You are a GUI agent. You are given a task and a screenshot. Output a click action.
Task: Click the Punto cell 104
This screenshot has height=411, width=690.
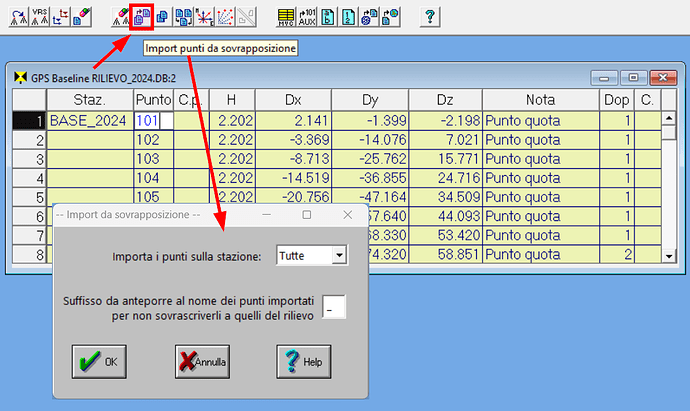point(154,178)
